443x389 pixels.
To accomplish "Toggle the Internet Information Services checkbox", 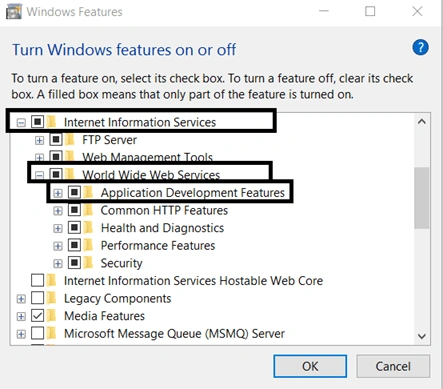I will [x=37, y=122].
